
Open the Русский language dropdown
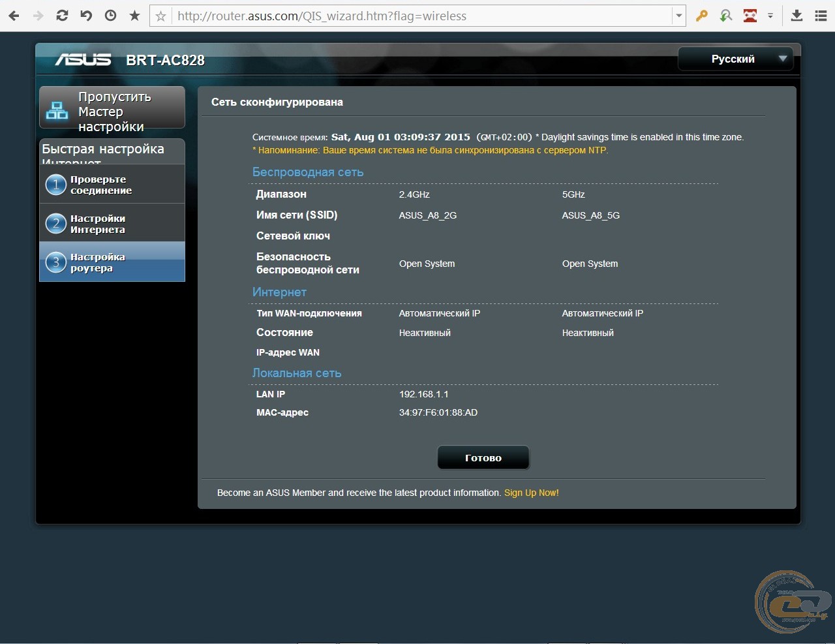[735, 59]
